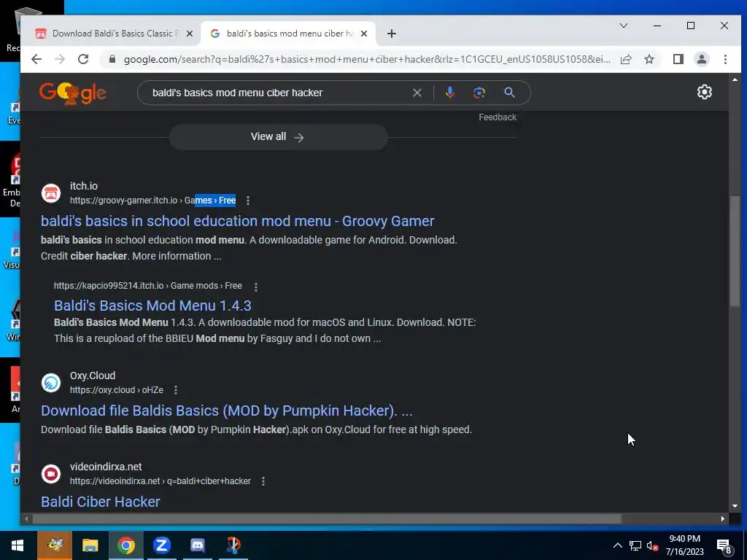Click the https://oxy.cloud › oHZe URL text
Screen dimensions: 747x560
click(117, 390)
